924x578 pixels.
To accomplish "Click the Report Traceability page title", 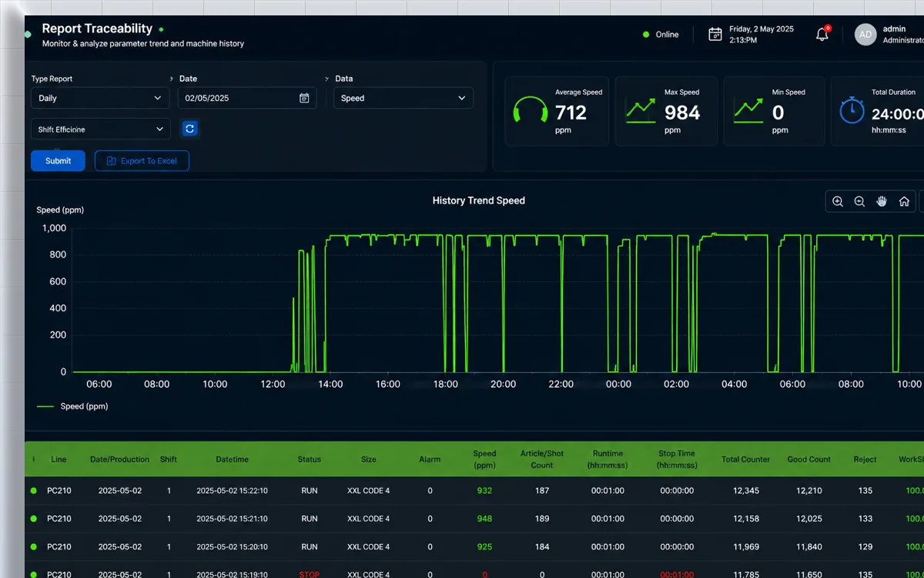I will pyautogui.click(x=97, y=29).
